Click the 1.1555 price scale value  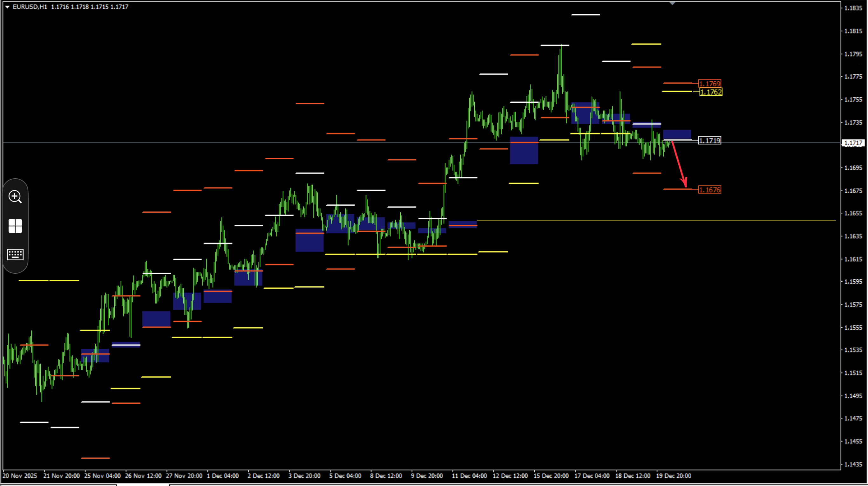click(x=853, y=328)
